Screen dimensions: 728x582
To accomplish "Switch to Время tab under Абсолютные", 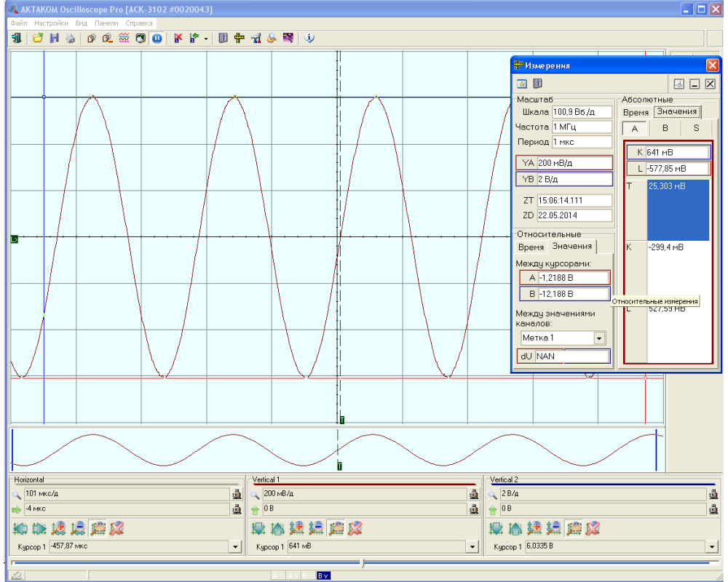I will 636,112.
